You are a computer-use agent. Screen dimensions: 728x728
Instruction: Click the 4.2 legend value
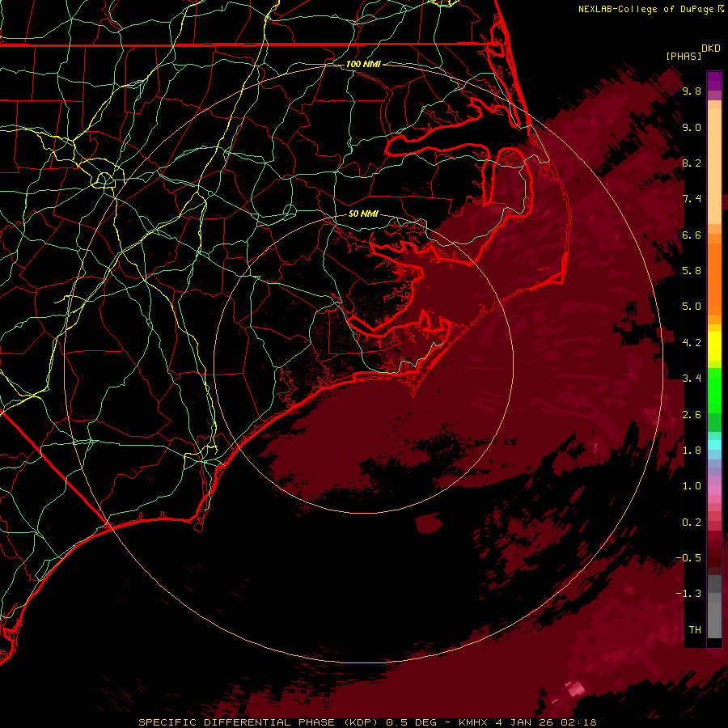[x=692, y=343]
